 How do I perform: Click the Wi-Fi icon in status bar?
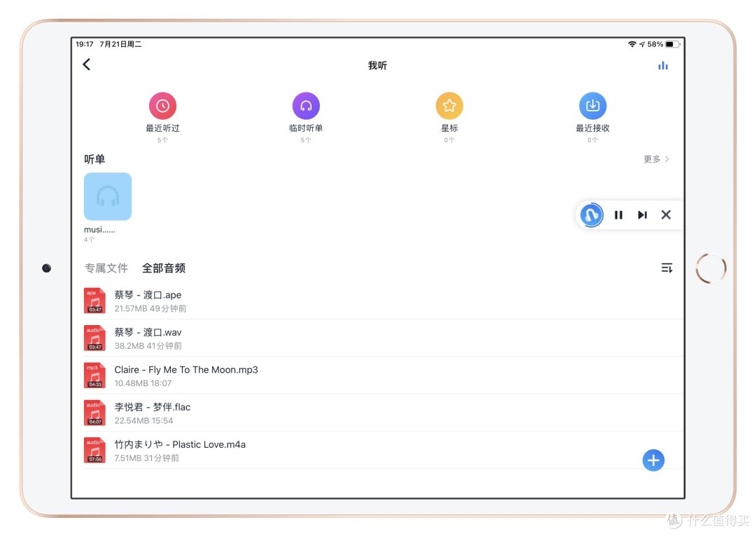[x=631, y=44]
